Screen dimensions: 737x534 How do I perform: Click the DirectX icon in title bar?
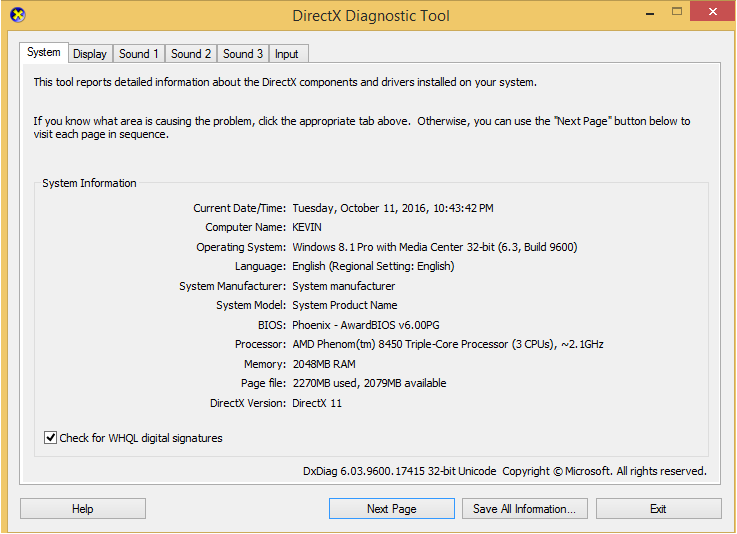(x=16, y=15)
